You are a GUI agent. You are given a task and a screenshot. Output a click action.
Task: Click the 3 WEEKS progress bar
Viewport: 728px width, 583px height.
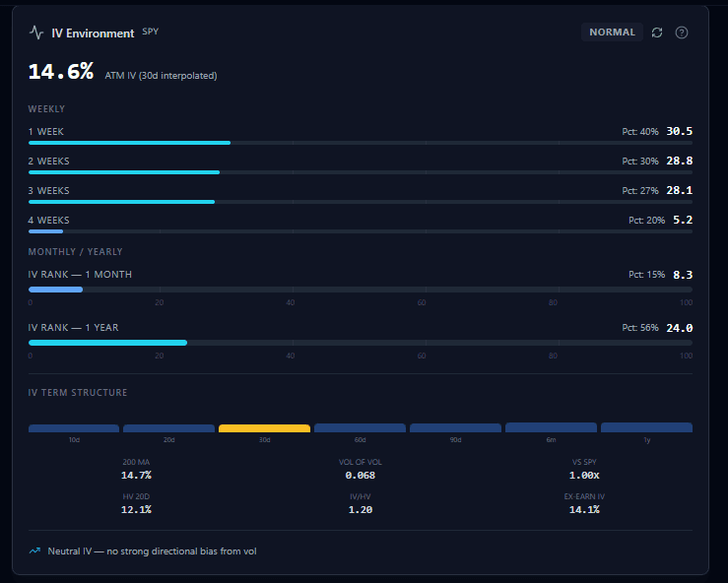tap(361, 202)
